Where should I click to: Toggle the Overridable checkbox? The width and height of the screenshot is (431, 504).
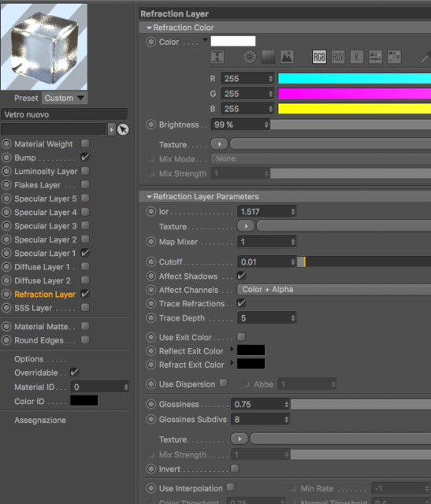coord(74,372)
